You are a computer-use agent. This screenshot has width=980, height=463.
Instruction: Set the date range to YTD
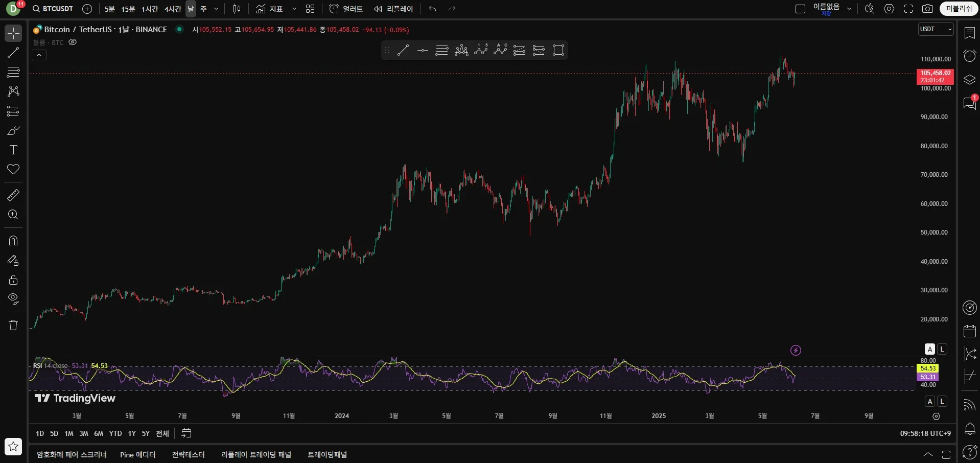coord(115,433)
